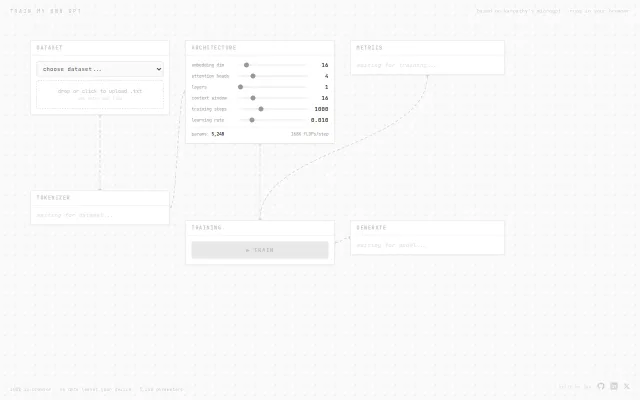
Task: Click the runs in your browser text
Action: pyautogui.click(x=599, y=11)
